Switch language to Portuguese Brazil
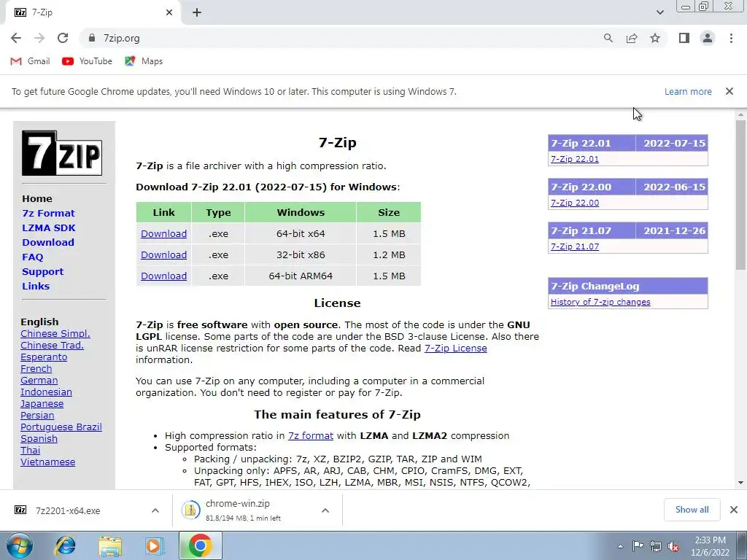Image resolution: width=747 pixels, height=560 pixels. click(61, 427)
